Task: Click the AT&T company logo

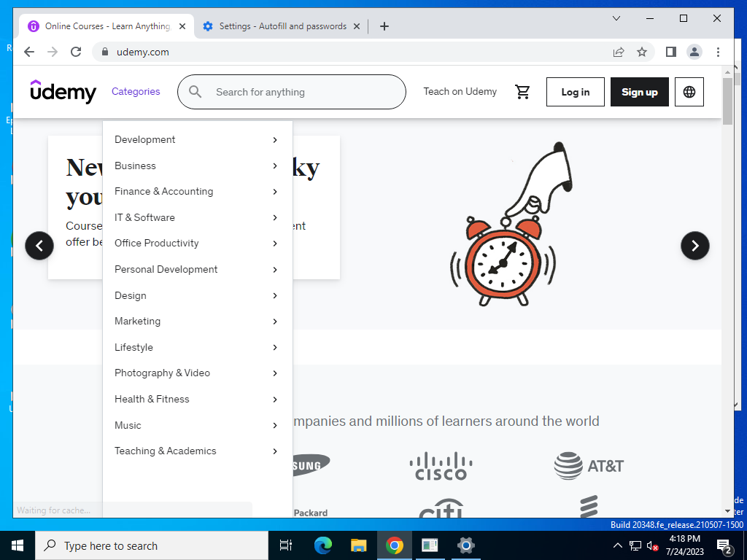Action: point(589,466)
